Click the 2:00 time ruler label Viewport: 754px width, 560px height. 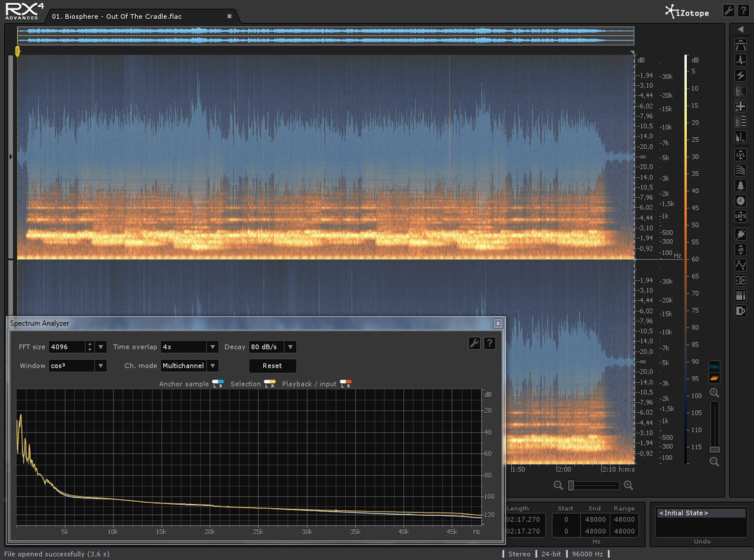[564, 469]
